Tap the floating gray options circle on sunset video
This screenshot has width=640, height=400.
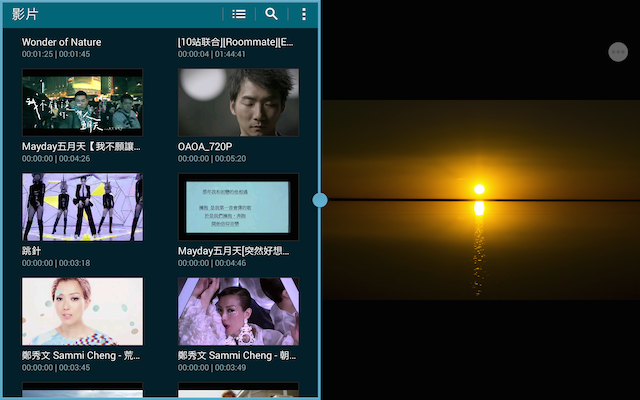pyautogui.click(x=618, y=52)
